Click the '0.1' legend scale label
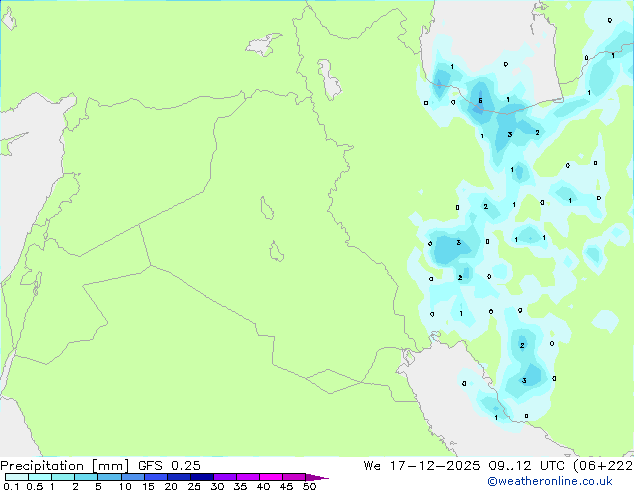634x490 pixels. click(x=11, y=486)
